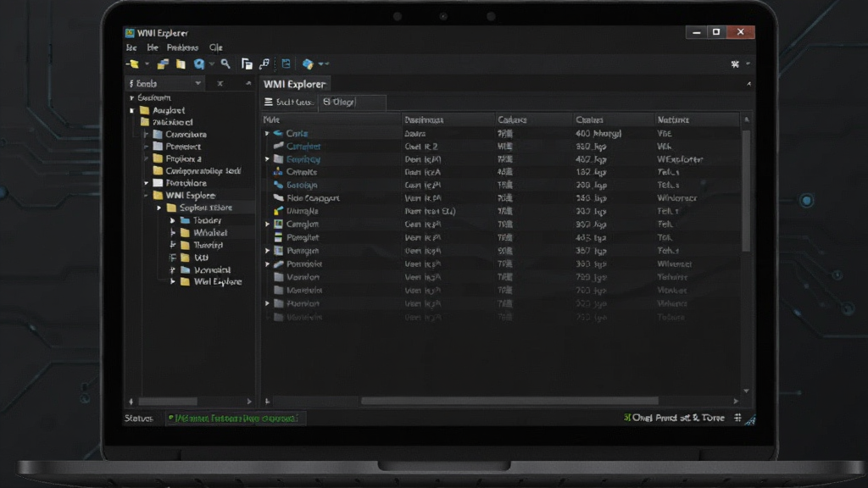Click the blue and yellow stacked windows toolbar icon
This screenshot has width=868, height=488.
[x=163, y=64]
